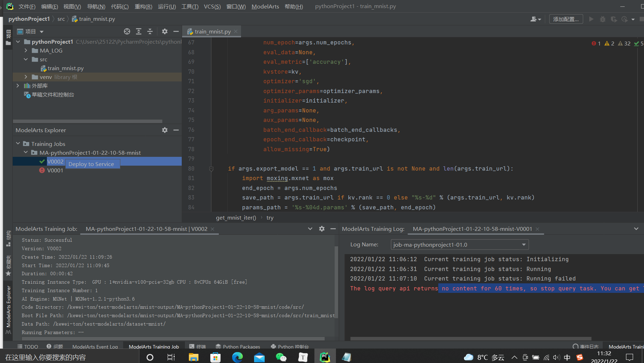Image resolution: width=644 pixels, height=363 pixels.
Task: Click the training log horizontal scrollbar
Action: point(471,338)
